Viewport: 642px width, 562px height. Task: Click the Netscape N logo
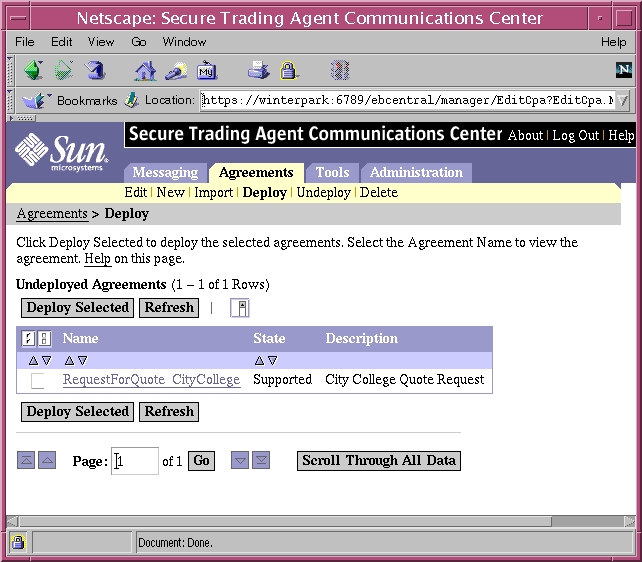[x=624, y=70]
